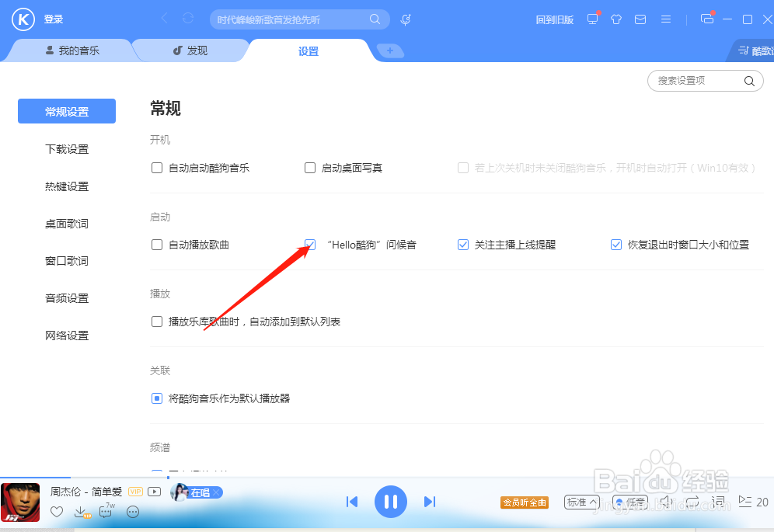Image resolution: width=774 pixels, height=532 pixels.
Task: Click song title 周杰伦 - 简单爱
Action: click(x=86, y=492)
